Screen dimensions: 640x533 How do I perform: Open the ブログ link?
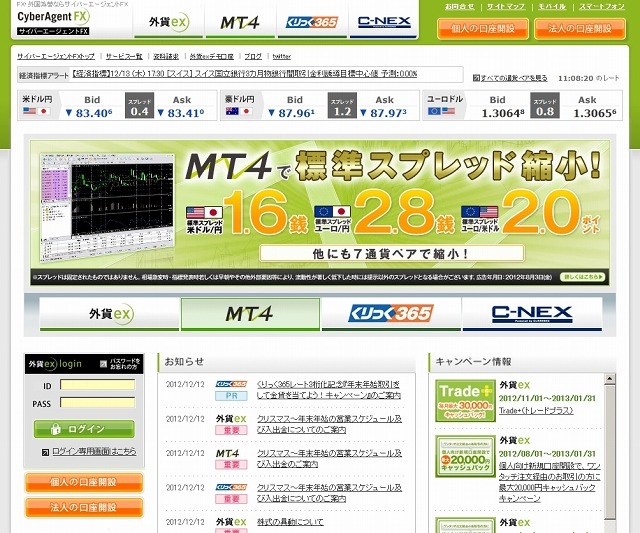[253, 56]
